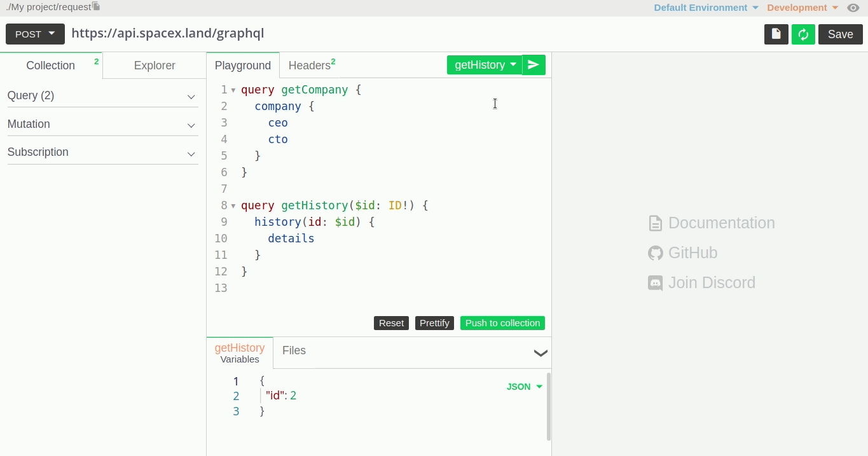Expand the Mutation section
Image resolution: width=868 pixels, height=456 pixels.
pyautogui.click(x=102, y=125)
